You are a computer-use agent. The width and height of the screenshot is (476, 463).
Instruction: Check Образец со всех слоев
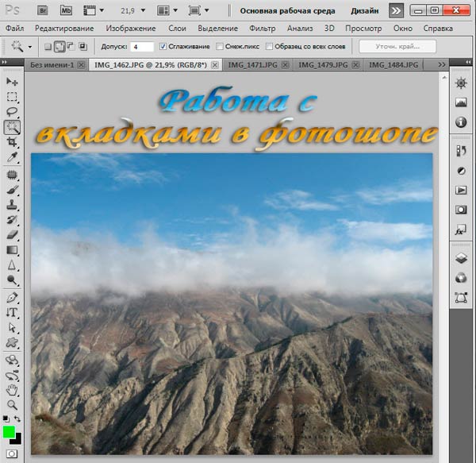pyautogui.click(x=269, y=47)
